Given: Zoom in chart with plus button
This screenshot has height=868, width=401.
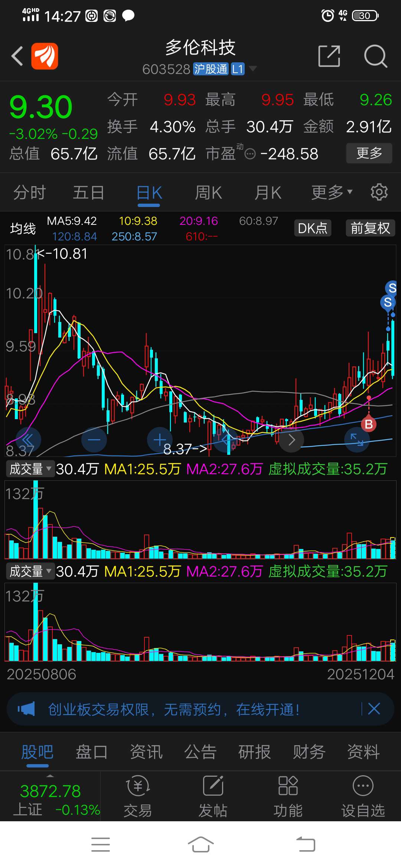Looking at the screenshot, I should pyautogui.click(x=160, y=440).
